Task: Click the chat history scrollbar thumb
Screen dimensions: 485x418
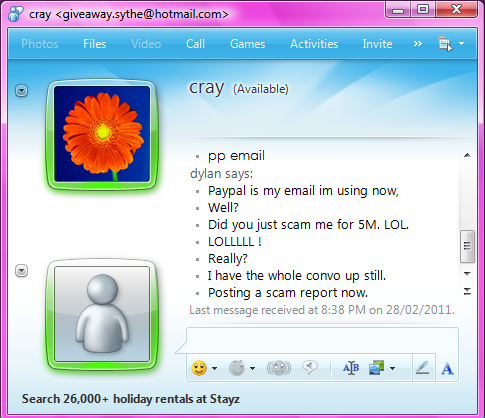Action: click(467, 246)
